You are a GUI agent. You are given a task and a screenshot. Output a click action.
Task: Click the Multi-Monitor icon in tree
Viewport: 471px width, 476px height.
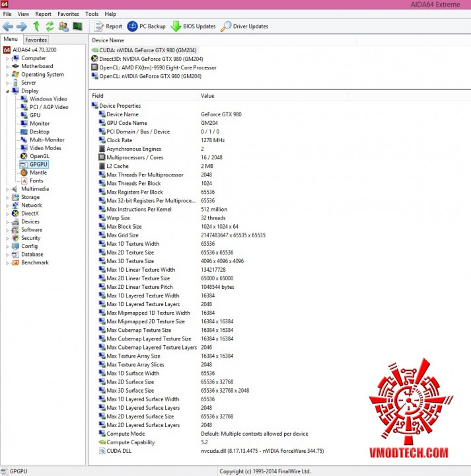click(x=24, y=140)
